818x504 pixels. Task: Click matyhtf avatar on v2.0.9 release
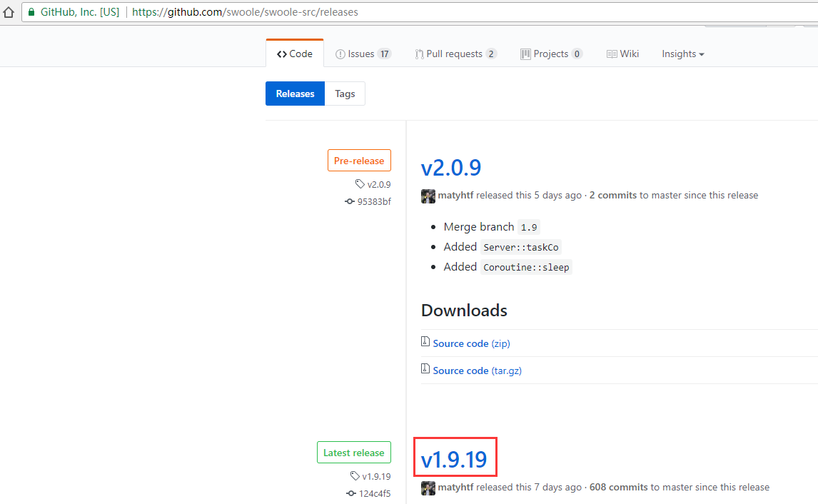coord(428,196)
